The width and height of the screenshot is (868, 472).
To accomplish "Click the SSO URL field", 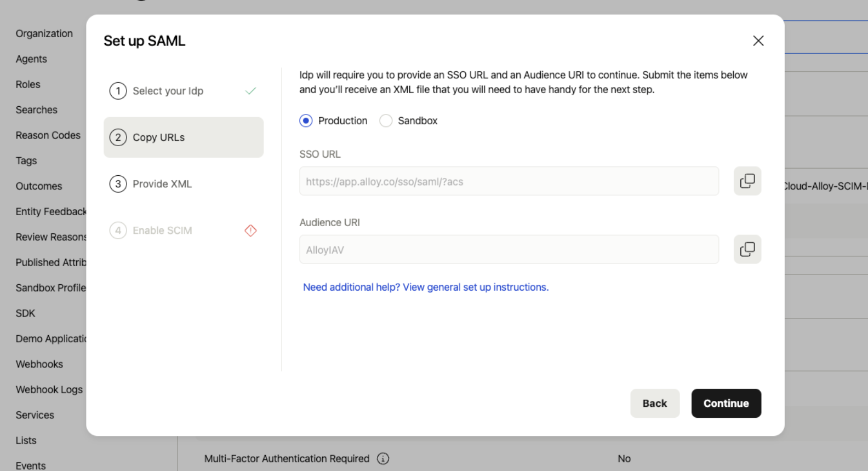I will coord(509,181).
